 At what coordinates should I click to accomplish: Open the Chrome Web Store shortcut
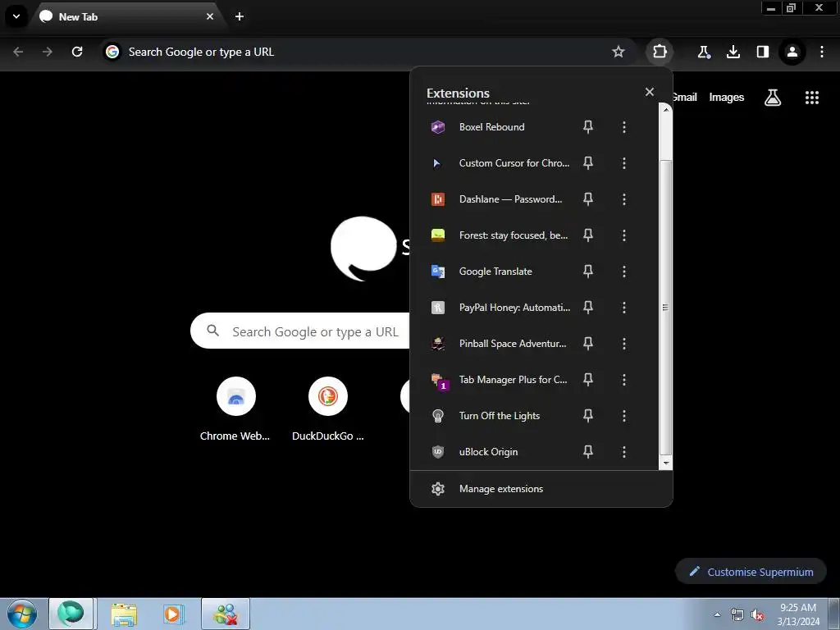(x=235, y=396)
